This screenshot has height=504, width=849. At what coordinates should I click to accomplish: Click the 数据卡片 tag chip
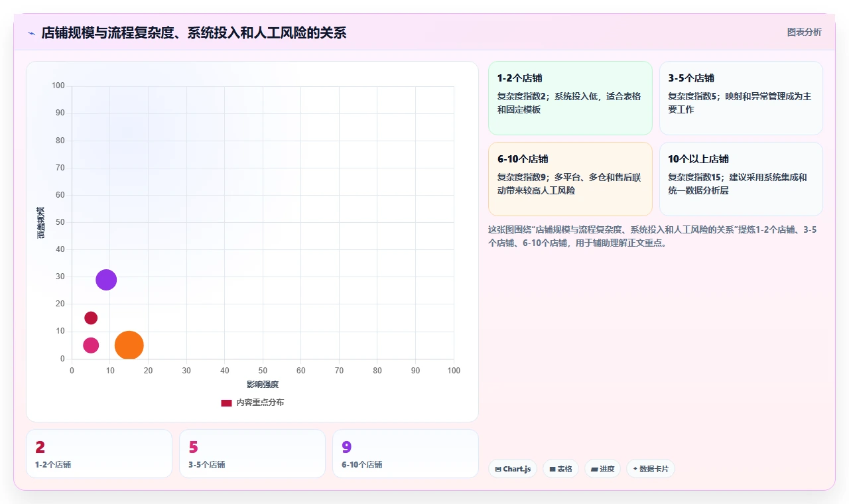(651, 469)
